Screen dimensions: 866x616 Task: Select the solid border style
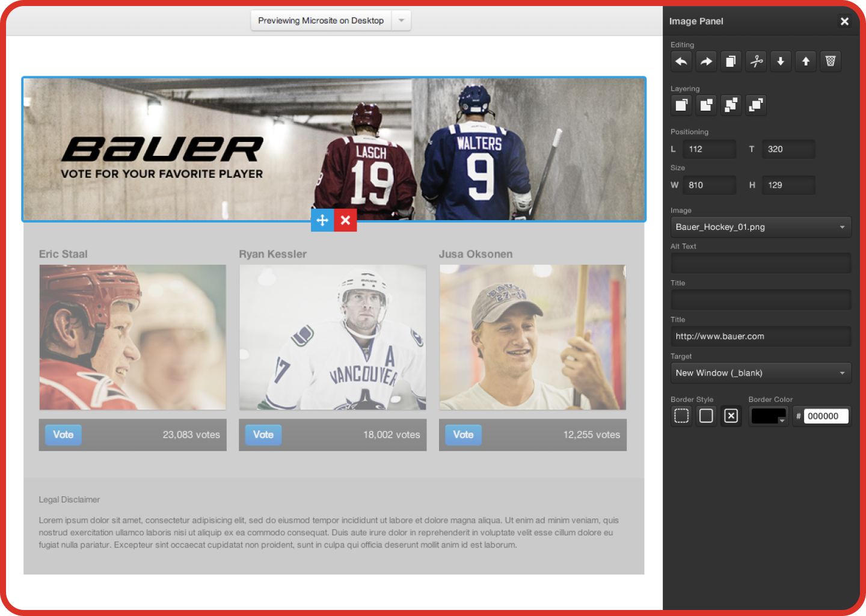pos(706,416)
